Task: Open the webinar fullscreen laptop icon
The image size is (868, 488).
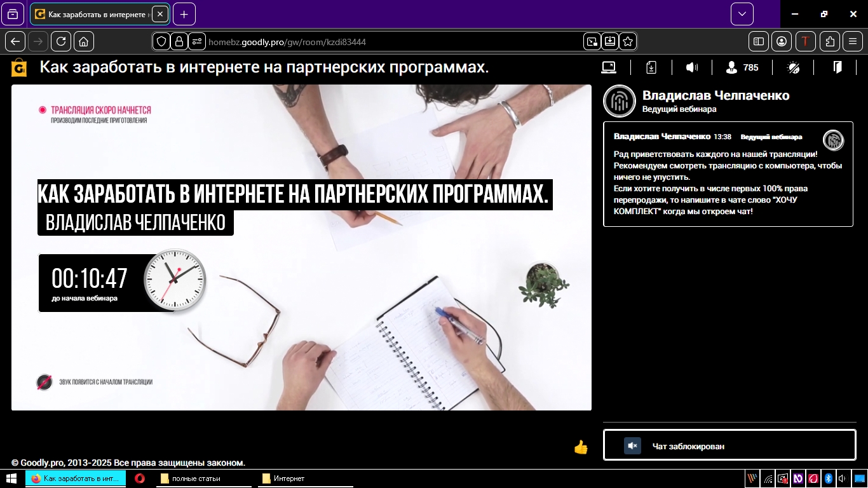Action: (609, 67)
